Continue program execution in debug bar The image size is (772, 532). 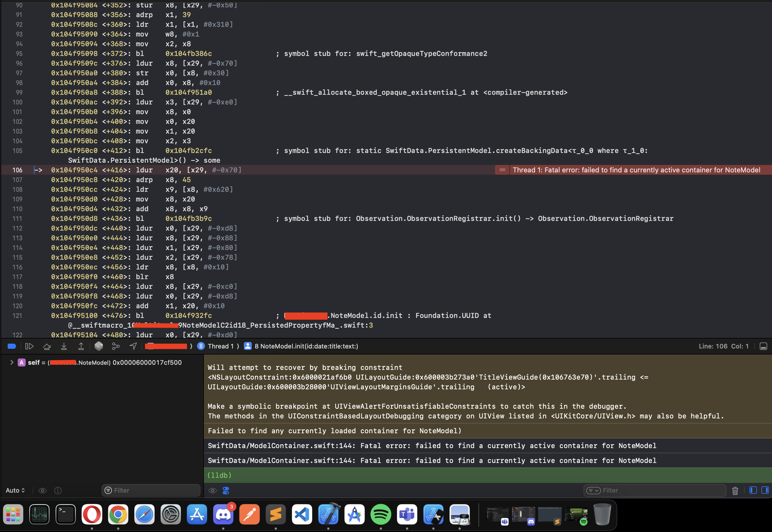tap(29, 346)
